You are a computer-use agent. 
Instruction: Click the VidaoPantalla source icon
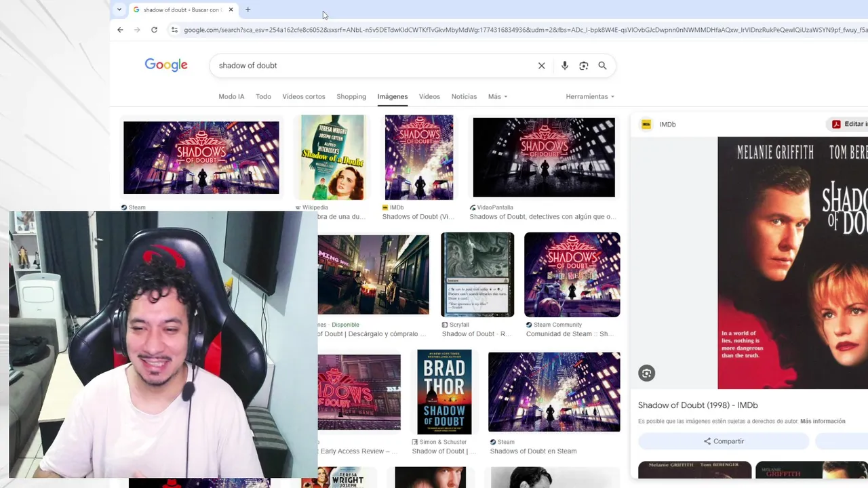pyautogui.click(x=473, y=207)
